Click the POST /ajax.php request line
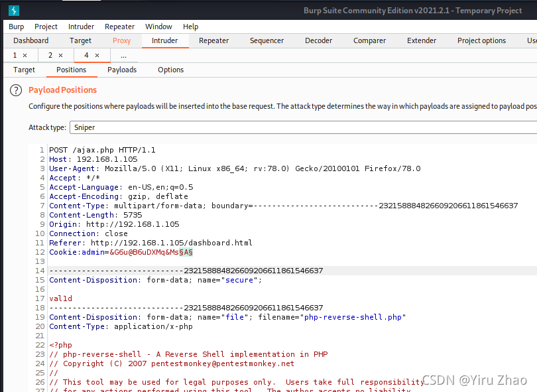The image size is (537, 392). click(x=102, y=150)
